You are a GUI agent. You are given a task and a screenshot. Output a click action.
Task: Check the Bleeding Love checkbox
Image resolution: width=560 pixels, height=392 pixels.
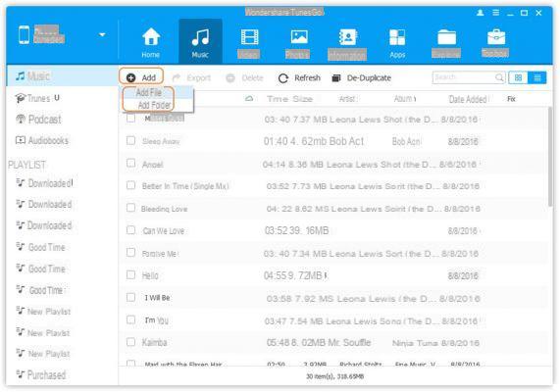(x=131, y=208)
